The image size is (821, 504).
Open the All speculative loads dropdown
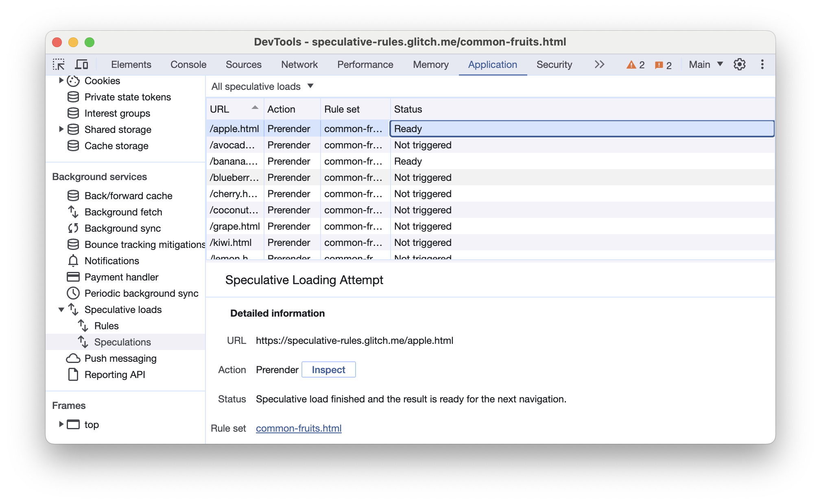click(262, 86)
